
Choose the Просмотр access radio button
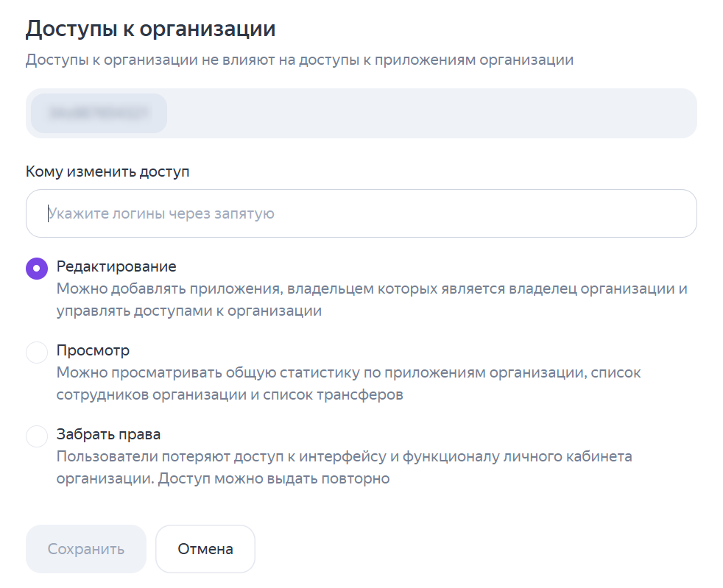(x=37, y=353)
